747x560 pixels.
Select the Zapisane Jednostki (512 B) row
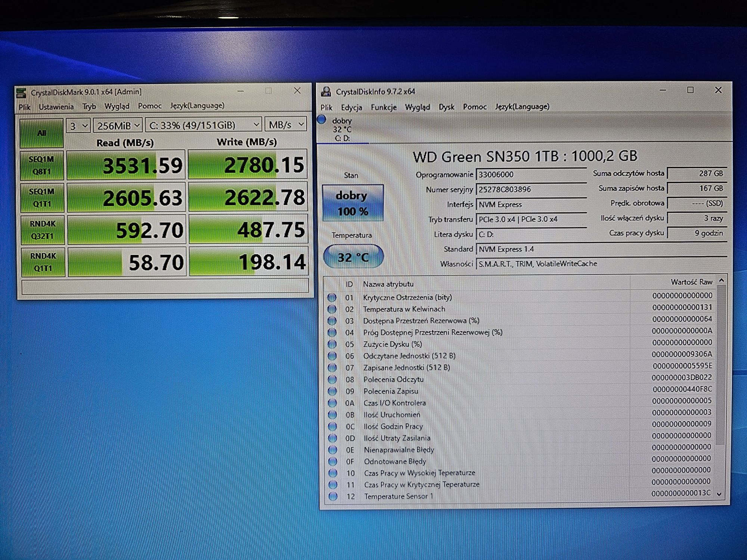pyautogui.click(x=520, y=367)
